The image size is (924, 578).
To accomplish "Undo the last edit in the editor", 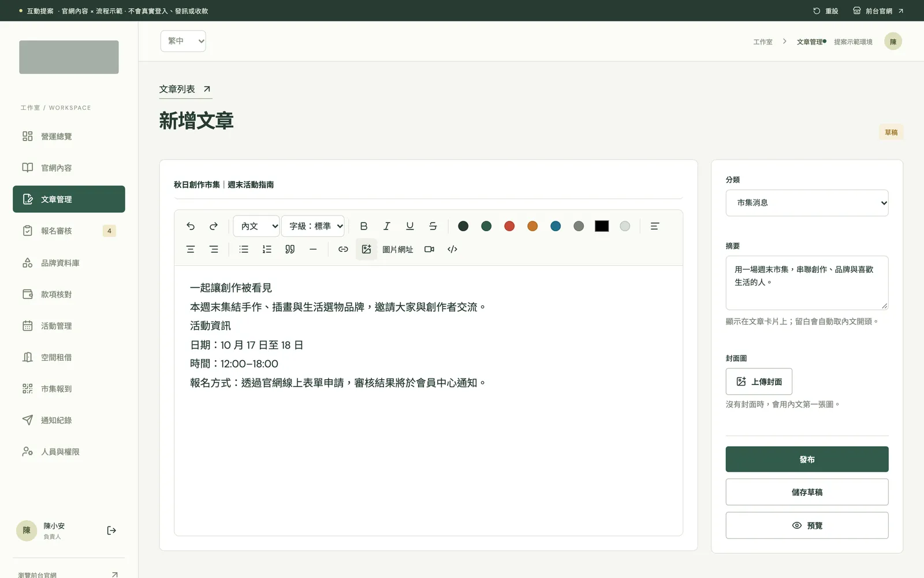I will pyautogui.click(x=191, y=226).
